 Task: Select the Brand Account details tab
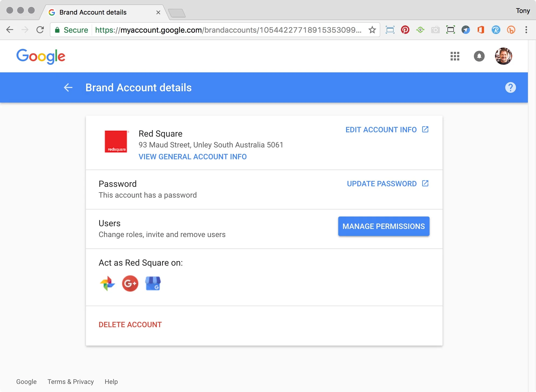tap(93, 12)
